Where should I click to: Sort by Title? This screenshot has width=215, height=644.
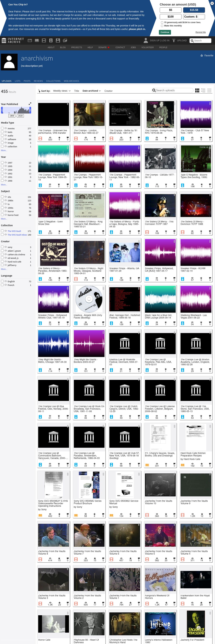click(77, 91)
